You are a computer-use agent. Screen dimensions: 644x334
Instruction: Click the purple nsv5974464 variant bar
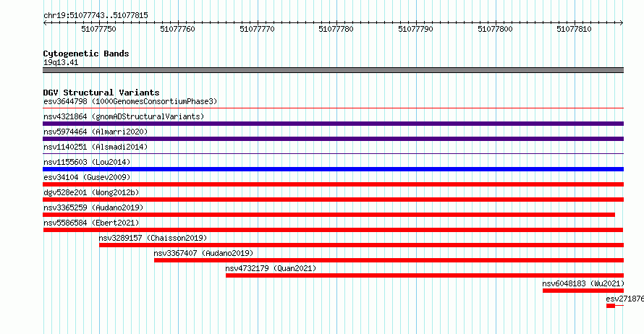[333, 139]
